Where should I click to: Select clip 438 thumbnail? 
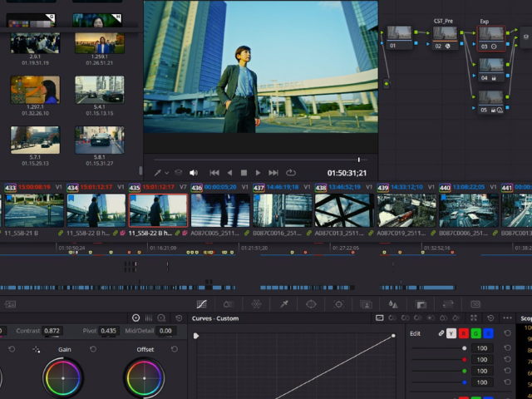(344, 210)
